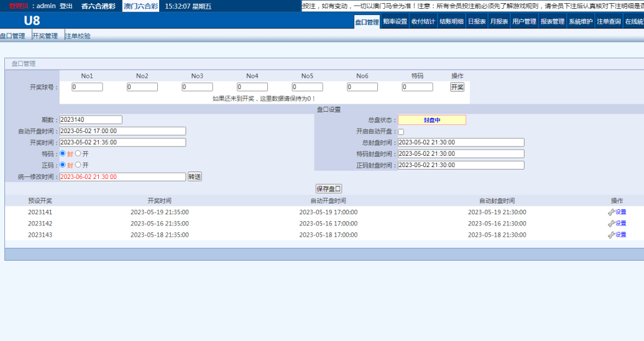The height and width of the screenshot is (341, 644).
Task: Select the 封 radio button for 正码
Action: [62, 165]
